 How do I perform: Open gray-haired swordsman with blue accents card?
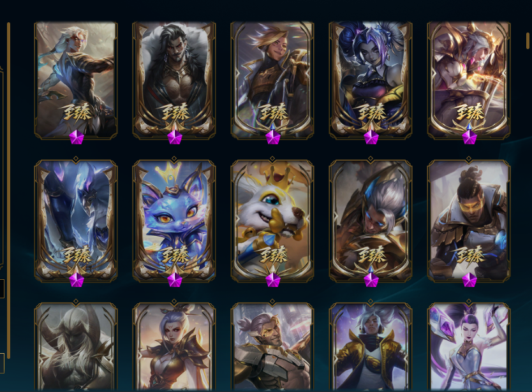(x=371, y=221)
